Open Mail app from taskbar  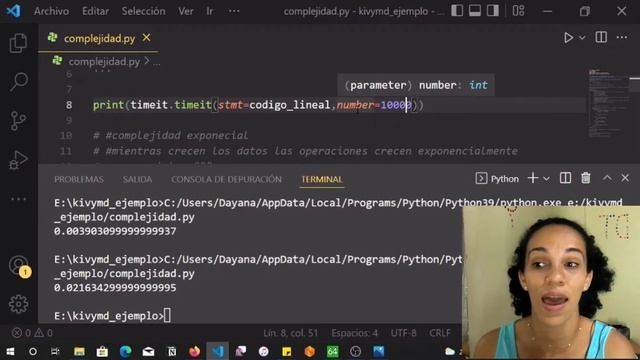point(149,351)
